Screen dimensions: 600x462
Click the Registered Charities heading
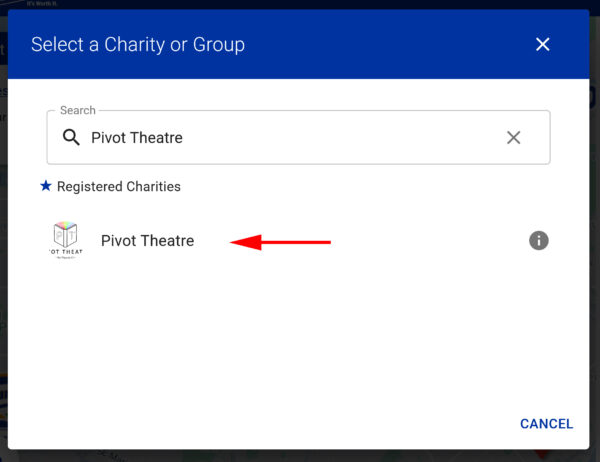[x=119, y=186]
